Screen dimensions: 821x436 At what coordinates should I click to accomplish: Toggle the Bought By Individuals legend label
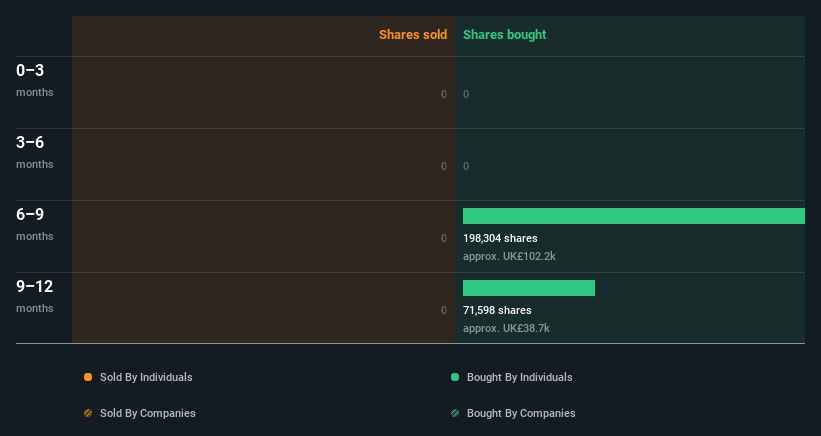point(519,377)
